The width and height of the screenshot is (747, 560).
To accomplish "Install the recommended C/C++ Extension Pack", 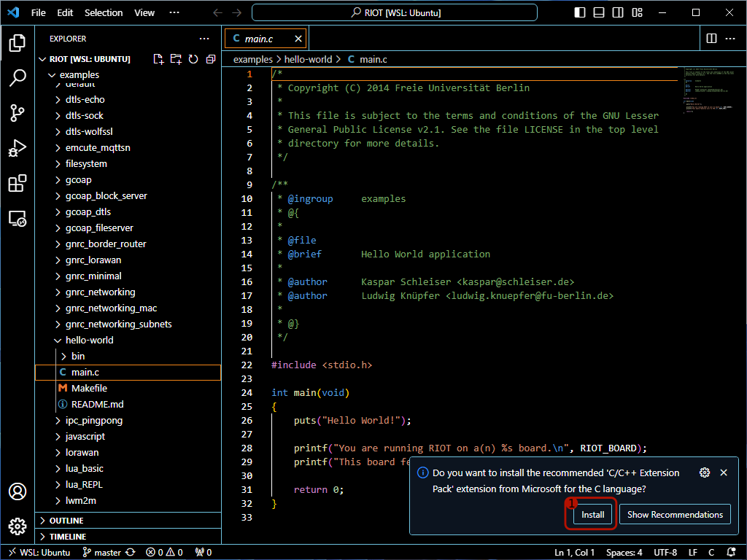I will pos(591,514).
